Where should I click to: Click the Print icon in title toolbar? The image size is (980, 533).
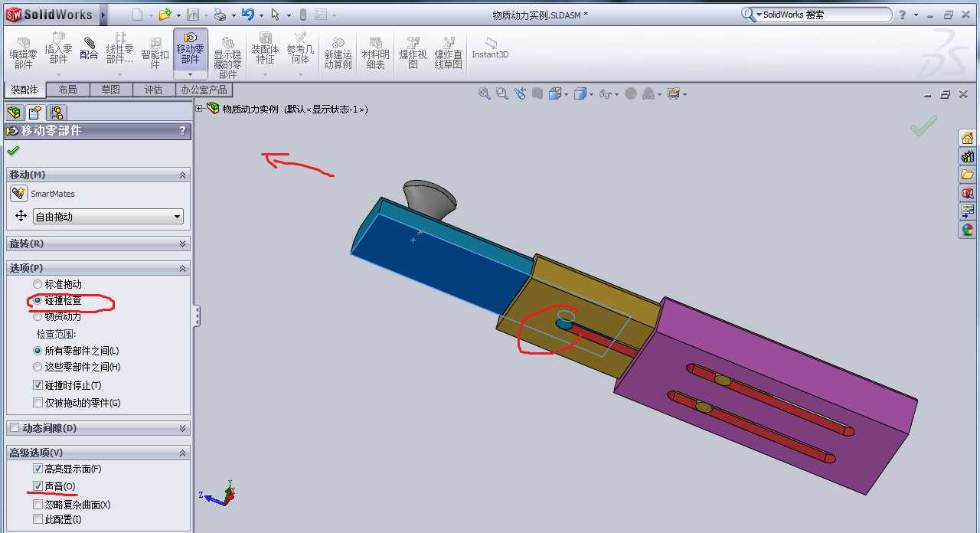(x=220, y=15)
